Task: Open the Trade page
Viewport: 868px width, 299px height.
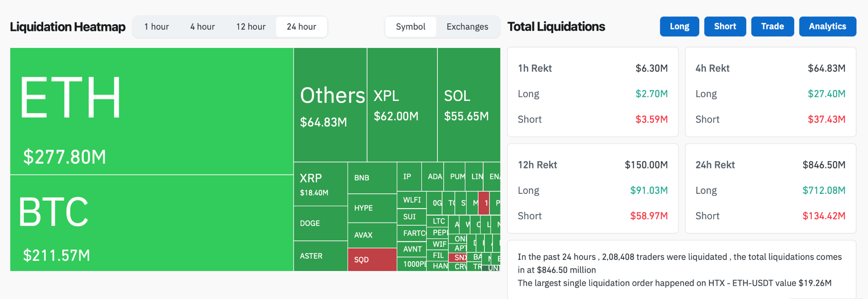Action: pos(772,26)
